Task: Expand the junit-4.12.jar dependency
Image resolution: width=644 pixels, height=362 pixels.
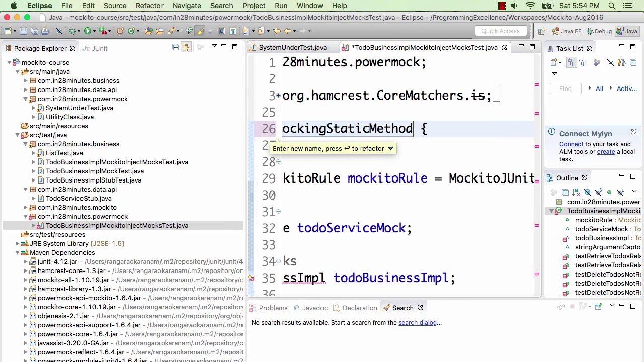Action: pyautogui.click(x=26, y=262)
